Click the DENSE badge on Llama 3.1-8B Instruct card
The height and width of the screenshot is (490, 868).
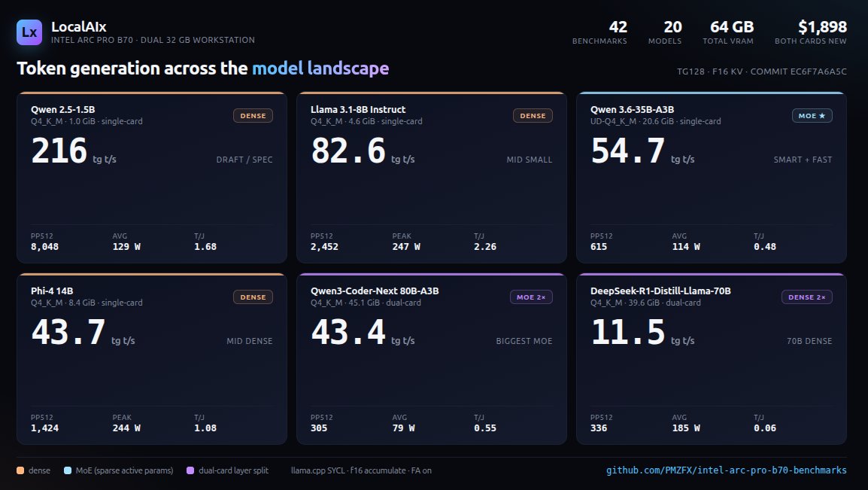(x=533, y=116)
